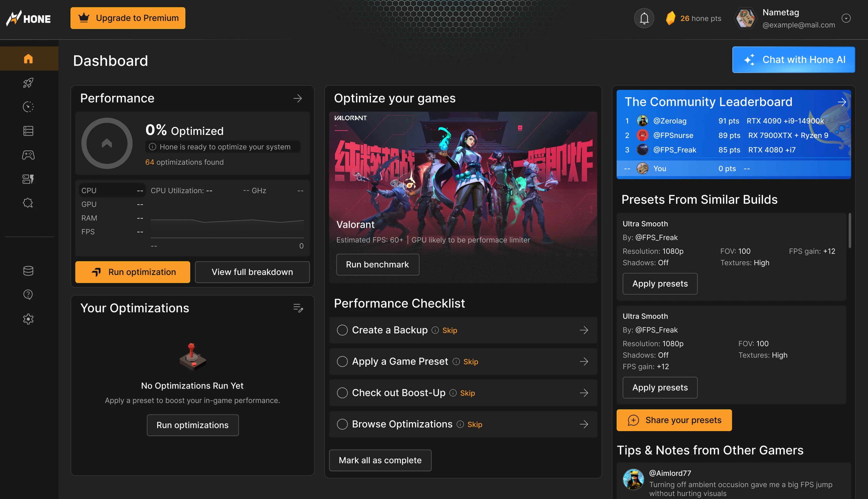Skip the Apply a Game Preset step
The image size is (868, 499).
click(471, 362)
